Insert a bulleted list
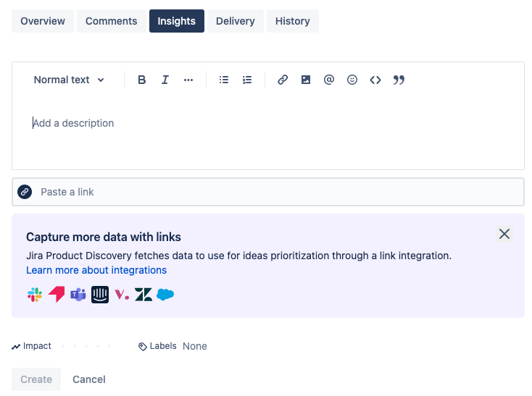The width and height of the screenshot is (532, 396). pyautogui.click(x=223, y=80)
